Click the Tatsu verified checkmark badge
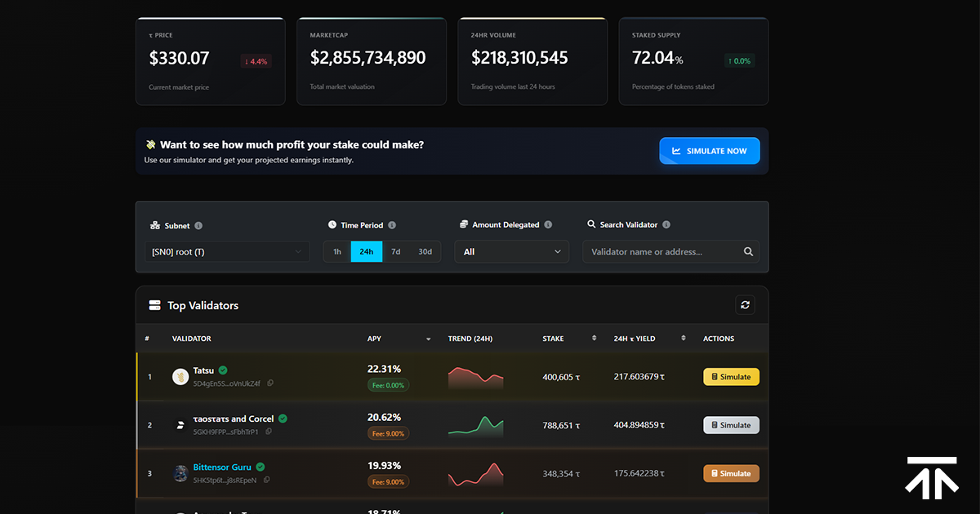The width and height of the screenshot is (980, 514). click(x=223, y=370)
